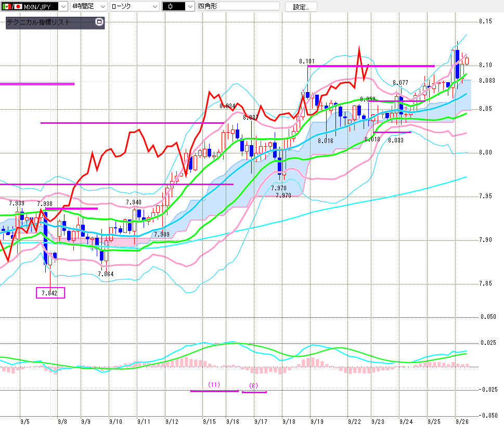Open the MXN/JPY currency pair dropdown

point(63,7)
